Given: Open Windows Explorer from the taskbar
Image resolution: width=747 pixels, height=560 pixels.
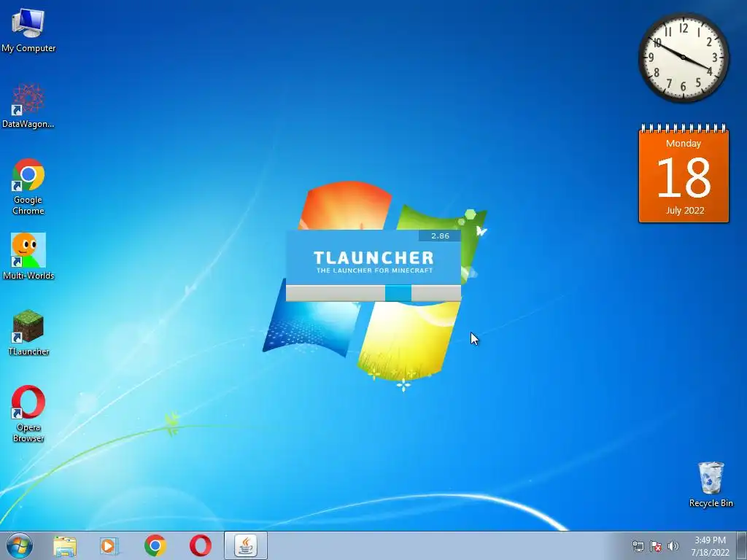Looking at the screenshot, I should tap(65, 545).
